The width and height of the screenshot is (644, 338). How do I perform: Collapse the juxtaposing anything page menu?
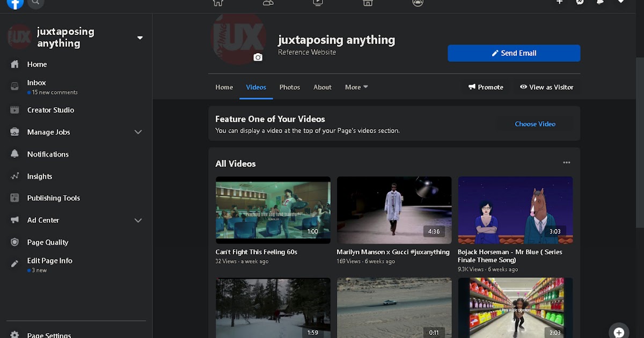coord(140,38)
